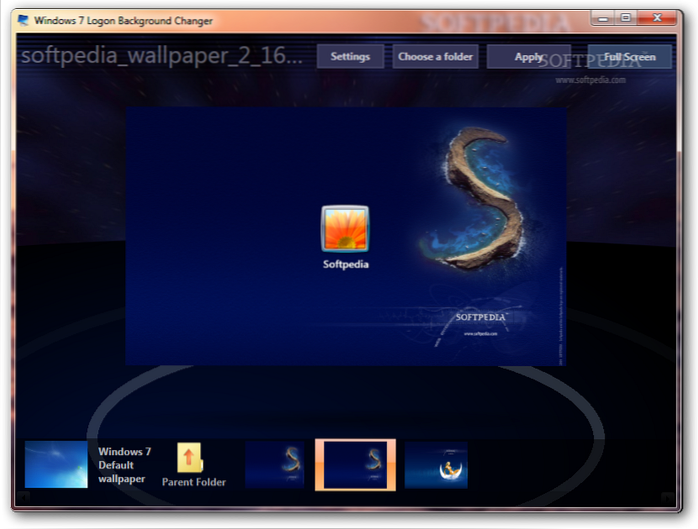Click the highlighted selected wallpaper thumbnail

[355, 465]
